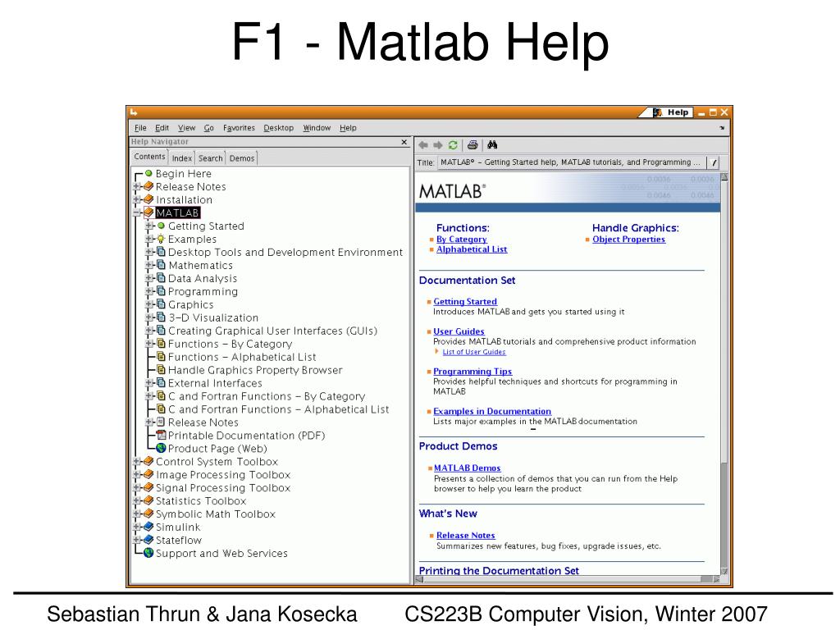Open the Object Properties link
This screenshot has width=840, height=630.
629,239
